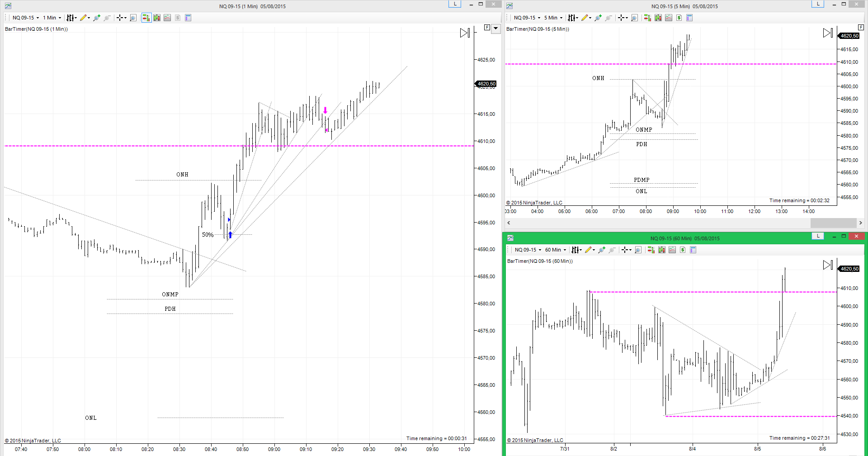Screen dimensions: 868x456
Task: Open chart style bars menu in 1 Min chart
Action: pos(71,18)
